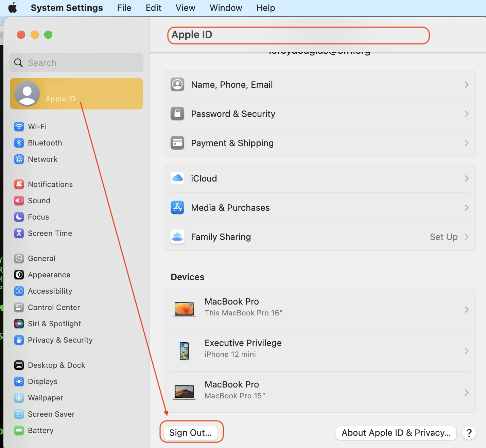Click the Sign Out... button
486x448 pixels.
[191, 433]
